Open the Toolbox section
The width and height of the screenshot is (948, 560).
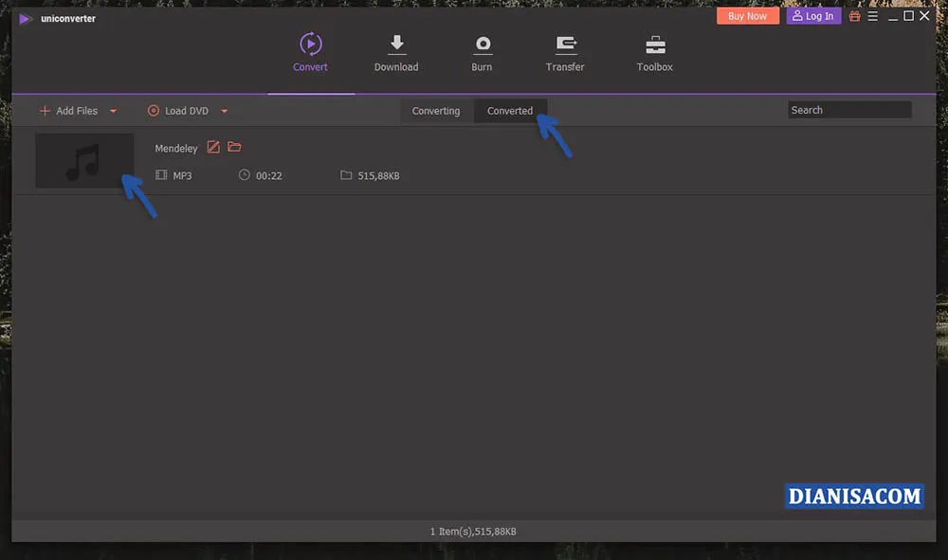tap(654, 52)
